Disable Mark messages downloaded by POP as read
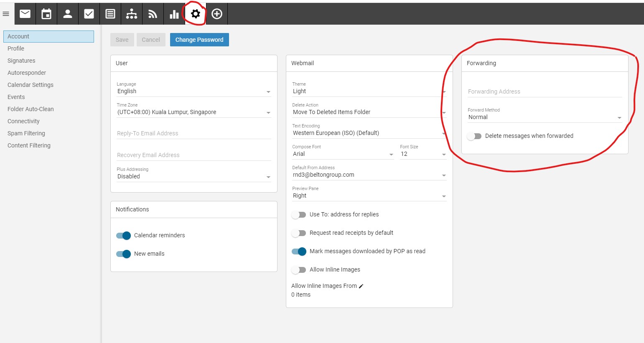644x343 pixels. click(299, 251)
